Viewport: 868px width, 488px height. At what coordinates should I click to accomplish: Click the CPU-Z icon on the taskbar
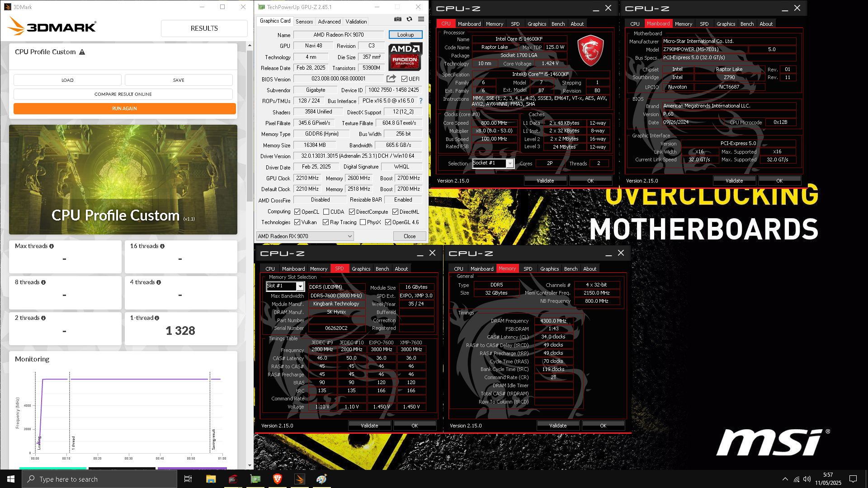[x=233, y=479]
